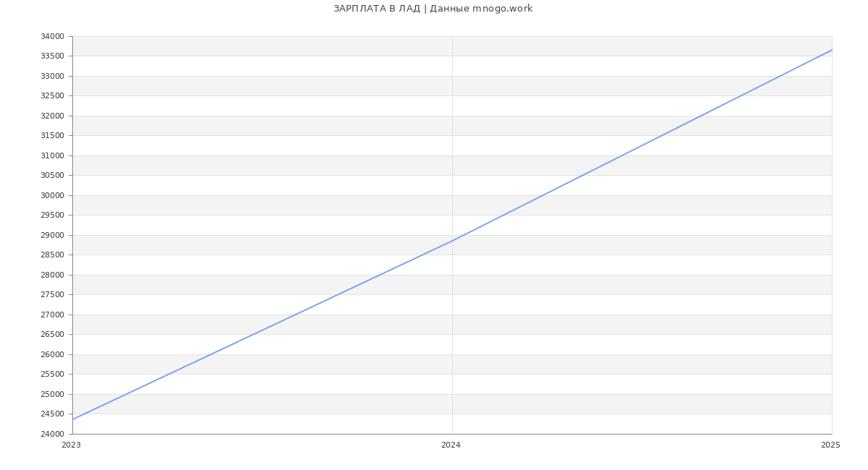Select the 2024 x-axis label
This screenshot has height=470, width=868.
451,445
